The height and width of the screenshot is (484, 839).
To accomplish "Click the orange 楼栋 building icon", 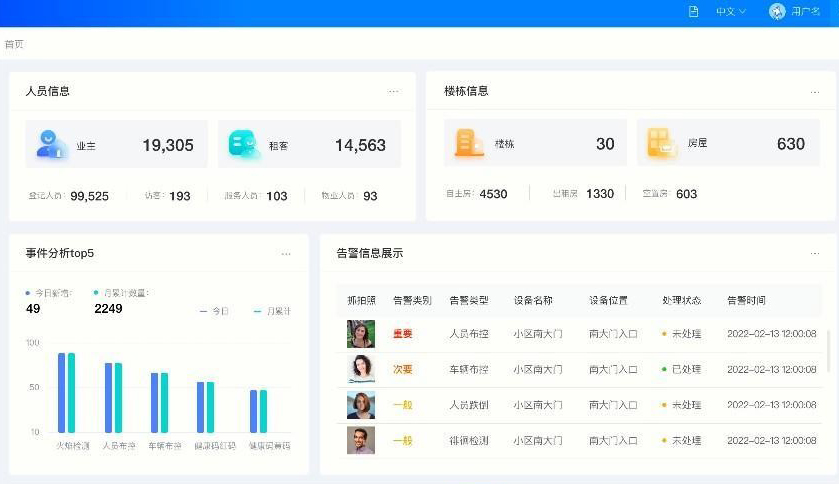I will coord(469,144).
